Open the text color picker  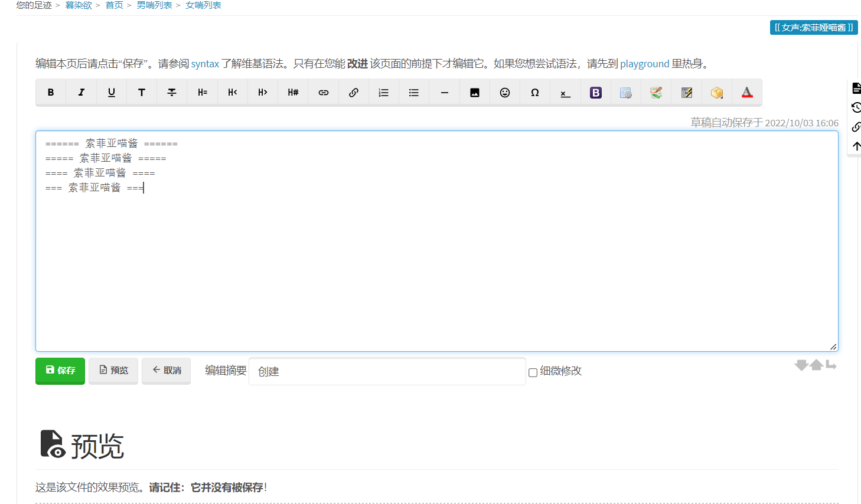(x=747, y=93)
